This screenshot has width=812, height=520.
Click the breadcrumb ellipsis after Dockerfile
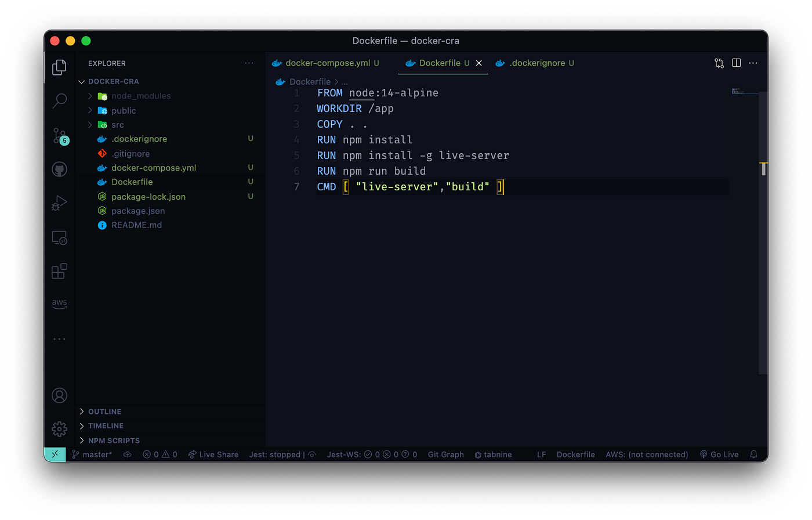345,82
